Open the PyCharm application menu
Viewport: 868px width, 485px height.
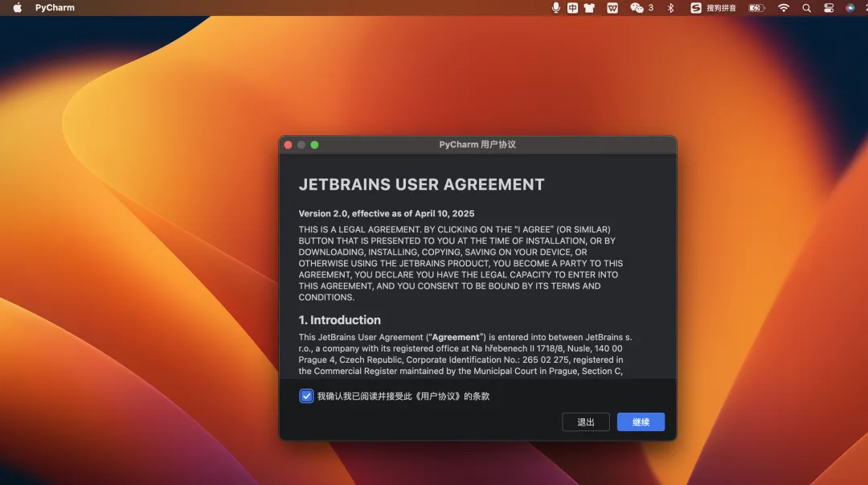pyautogui.click(x=55, y=8)
